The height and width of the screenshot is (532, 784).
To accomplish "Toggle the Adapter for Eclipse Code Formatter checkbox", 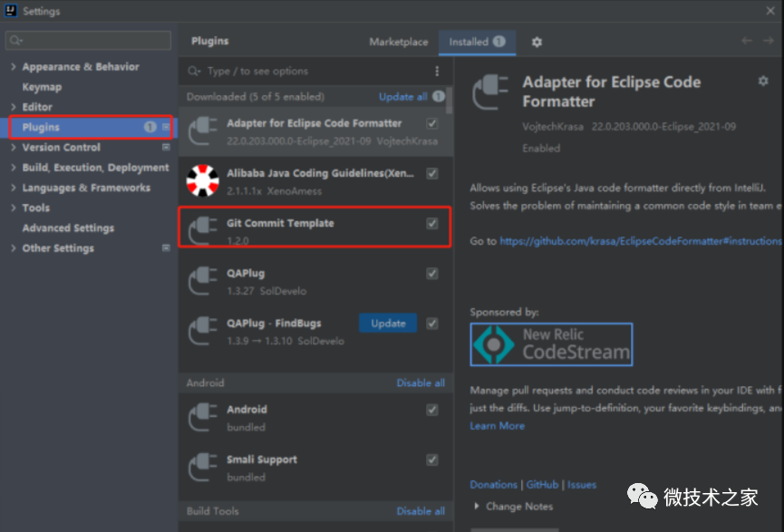I will 432,123.
